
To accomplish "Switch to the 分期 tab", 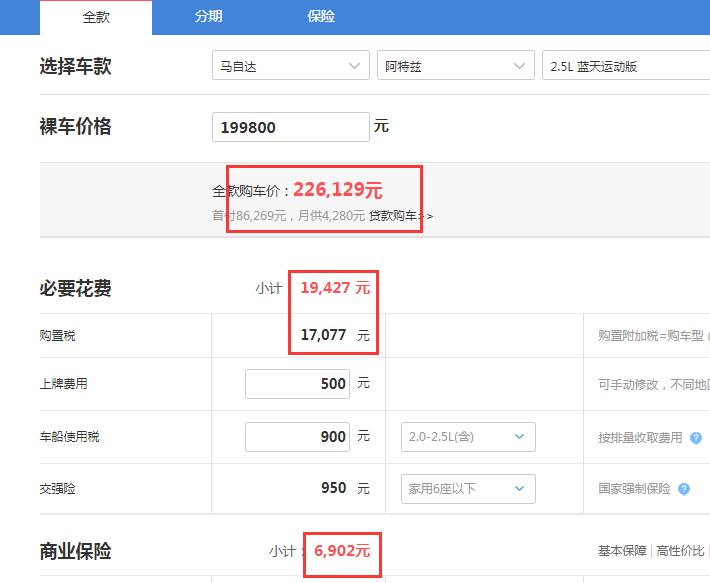I will (208, 17).
